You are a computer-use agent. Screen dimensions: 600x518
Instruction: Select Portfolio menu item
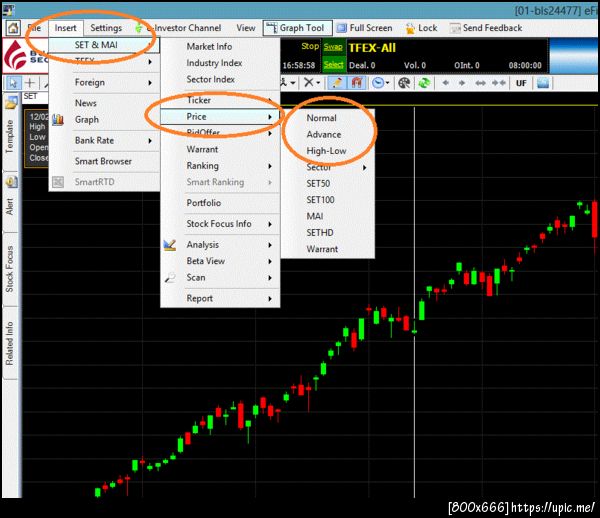(220, 203)
